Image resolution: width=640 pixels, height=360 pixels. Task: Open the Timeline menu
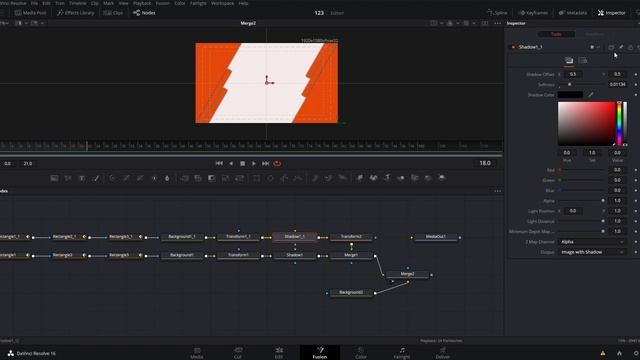(x=77, y=3)
